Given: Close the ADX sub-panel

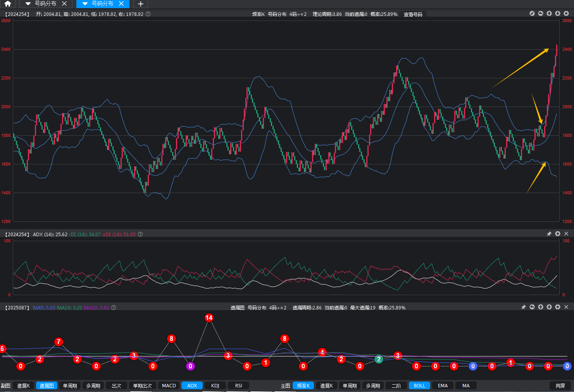Looking at the screenshot, I should (x=566, y=234).
